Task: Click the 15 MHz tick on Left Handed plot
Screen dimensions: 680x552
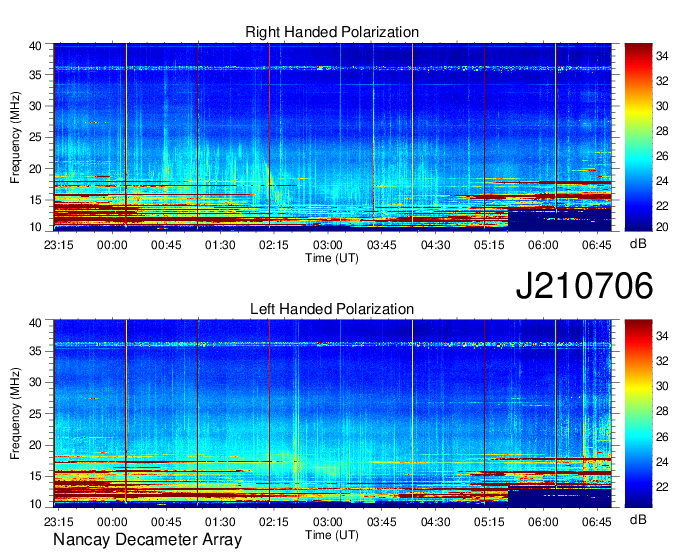Action: [x=35, y=476]
